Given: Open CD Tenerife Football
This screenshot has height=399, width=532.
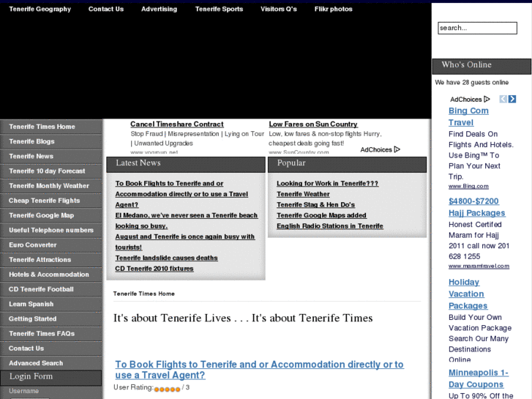Looking at the screenshot, I should click(51, 289).
